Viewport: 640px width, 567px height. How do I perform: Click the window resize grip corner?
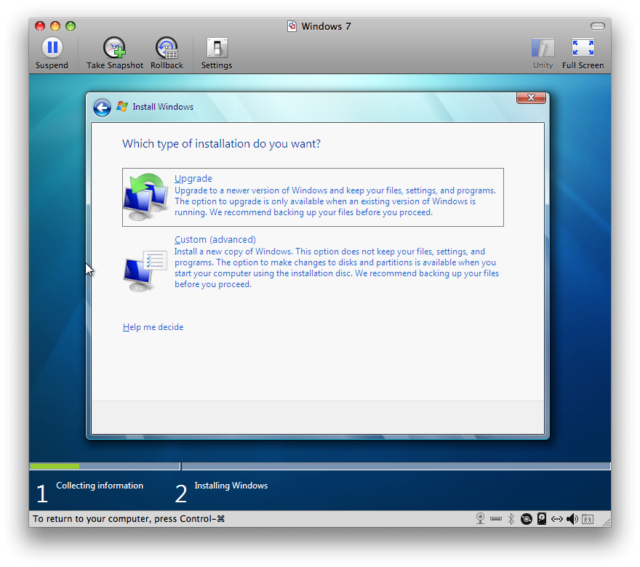click(x=607, y=523)
